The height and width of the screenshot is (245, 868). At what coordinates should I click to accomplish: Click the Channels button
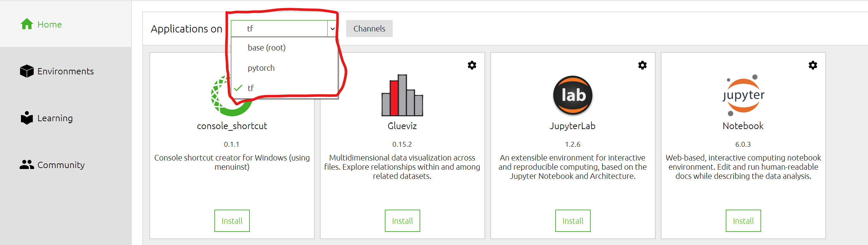369,28
